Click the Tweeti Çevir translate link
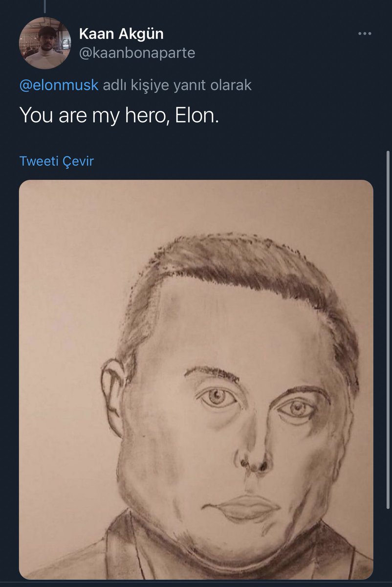 pyautogui.click(x=56, y=160)
